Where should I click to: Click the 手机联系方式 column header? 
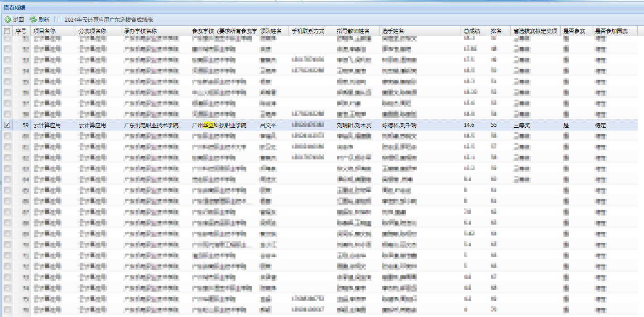coord(308,31)
